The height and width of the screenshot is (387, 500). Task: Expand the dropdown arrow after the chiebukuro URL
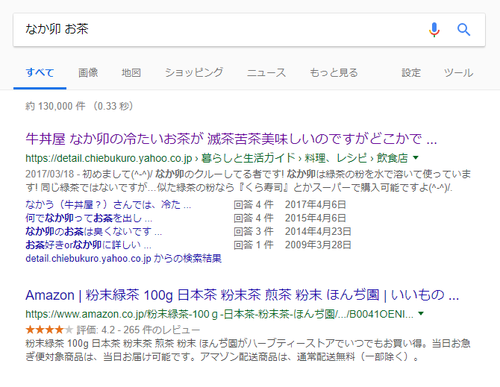416,158
